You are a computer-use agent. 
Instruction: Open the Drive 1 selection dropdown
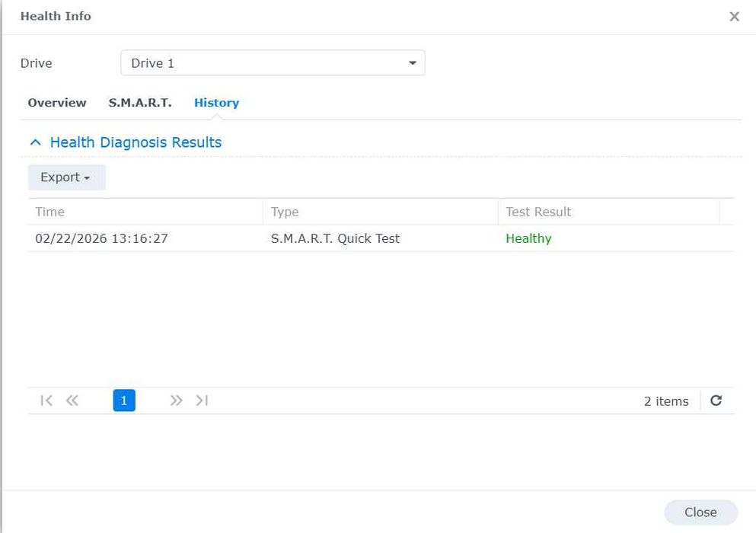(273, 62)
